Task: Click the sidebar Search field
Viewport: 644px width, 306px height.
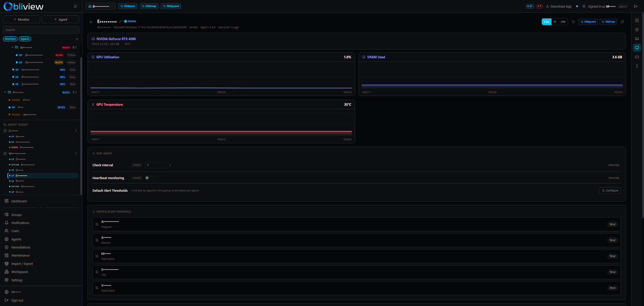Action: [x=41, y=30]
